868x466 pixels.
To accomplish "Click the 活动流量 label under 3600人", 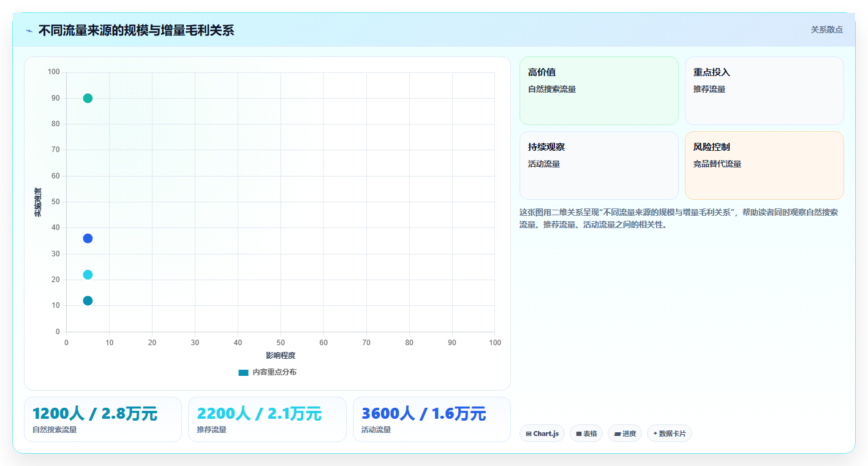I will coord(376,430).
